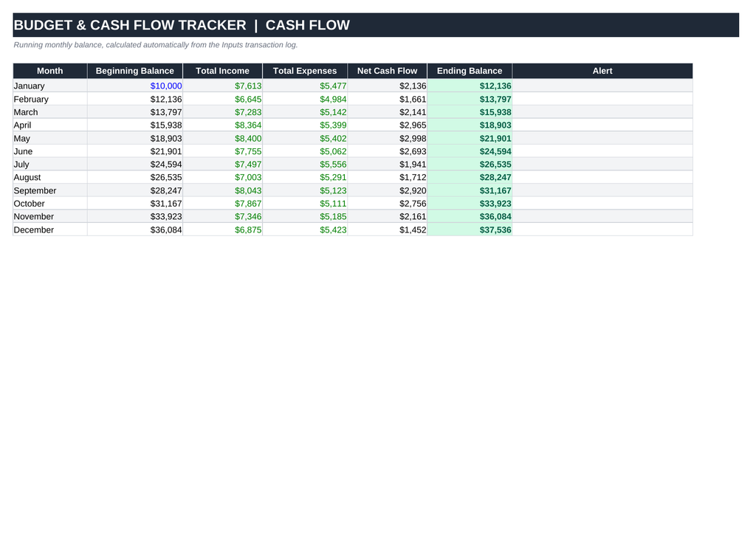Select the July row label

click(50, 165)
